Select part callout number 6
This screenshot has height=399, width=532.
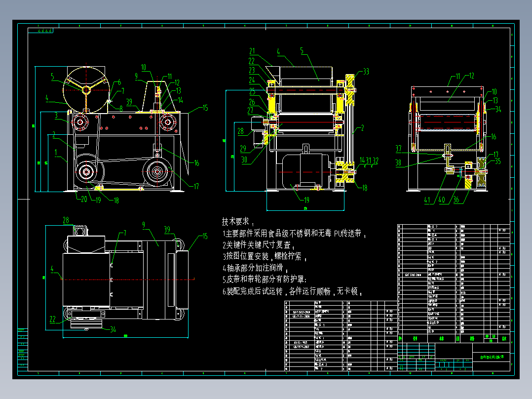tap(119, 82)
